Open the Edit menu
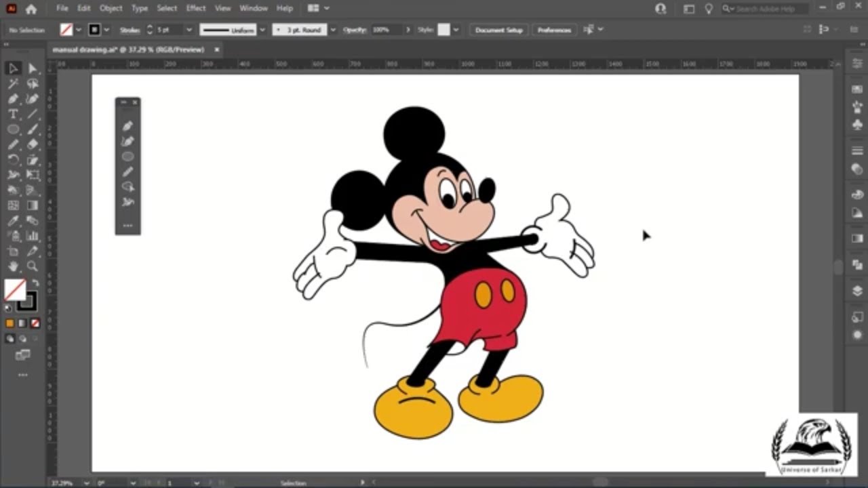This screenshot has height=488, width=868. [83, 8]
